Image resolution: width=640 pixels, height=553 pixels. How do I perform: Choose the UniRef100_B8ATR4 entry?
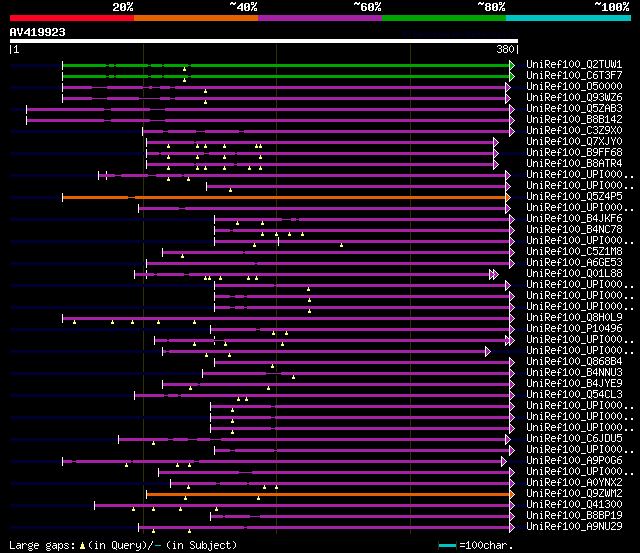pos(574,164)
